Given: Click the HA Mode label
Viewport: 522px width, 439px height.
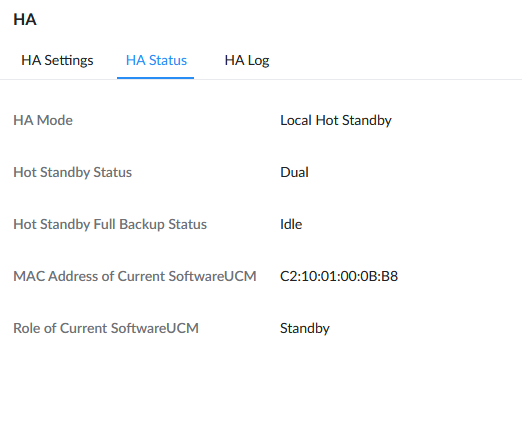Looking at the screenshot, I should [x=43, y=120].
